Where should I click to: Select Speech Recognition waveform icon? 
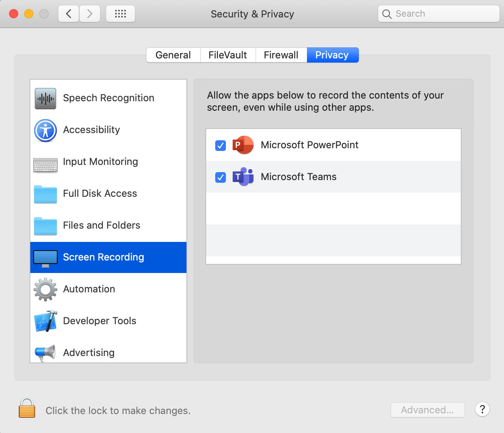point(45,98)
